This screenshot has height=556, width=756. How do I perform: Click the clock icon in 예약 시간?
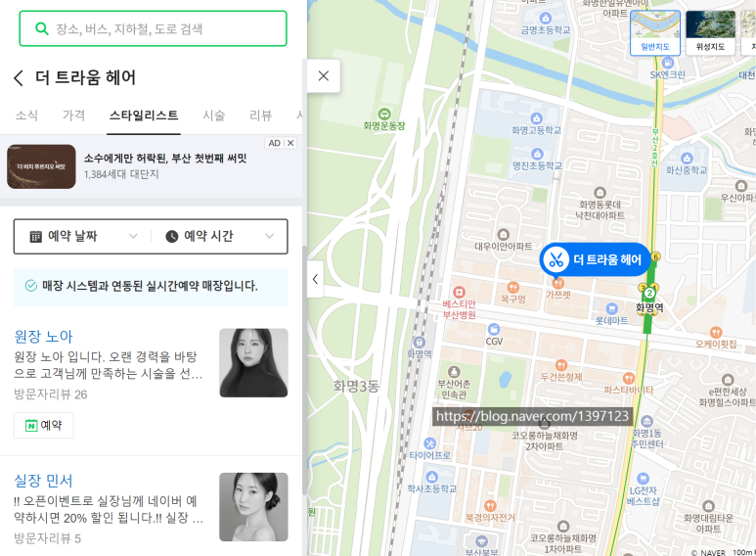[172, 237]
